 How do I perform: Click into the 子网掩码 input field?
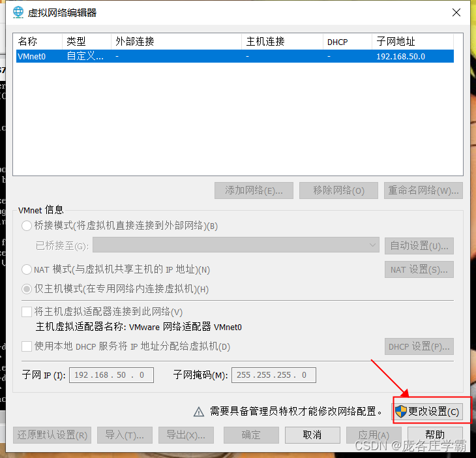point(273,375)
